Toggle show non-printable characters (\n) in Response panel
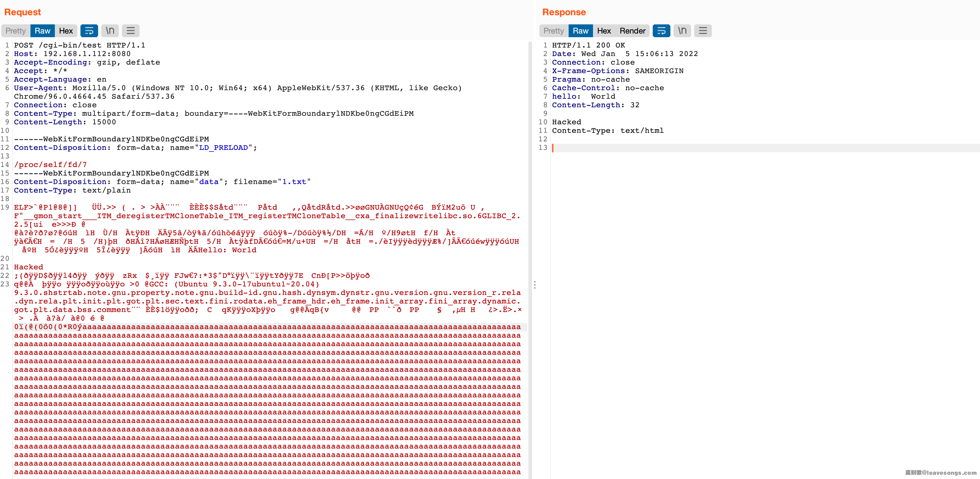The image size is (980, 479). pos(682,31)
